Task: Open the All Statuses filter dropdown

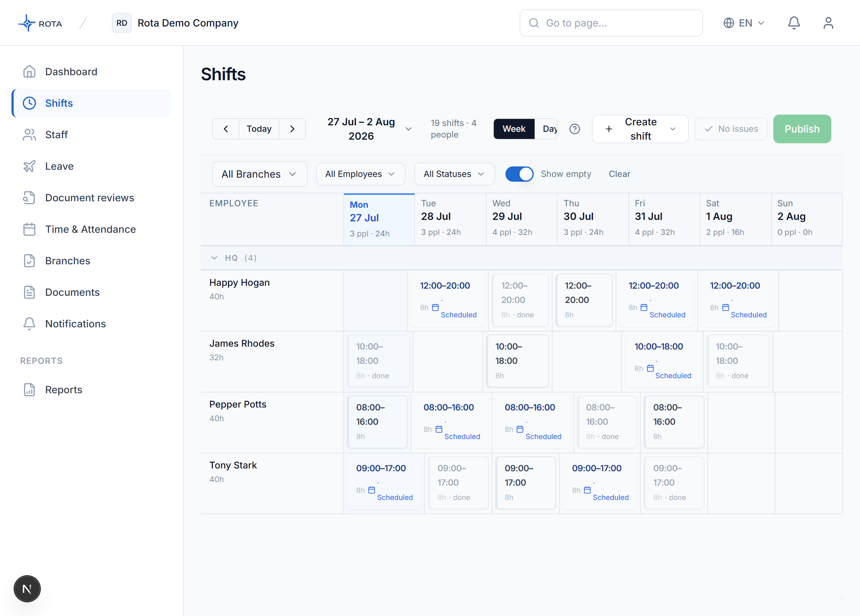Action: point(454,174)
